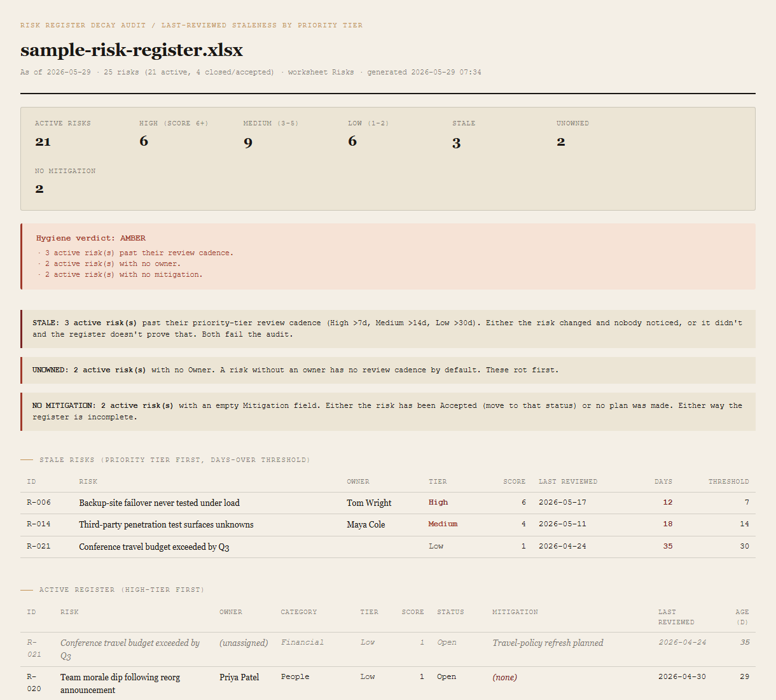Image resolution: width=776 pixels, height=700 pixels.
Task: Click the stale table 'SCORE' column header
Action: (x=515, y=482)
